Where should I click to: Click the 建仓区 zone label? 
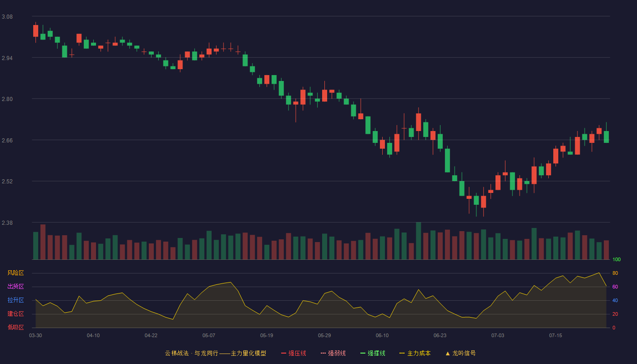[x=15, y=314]
